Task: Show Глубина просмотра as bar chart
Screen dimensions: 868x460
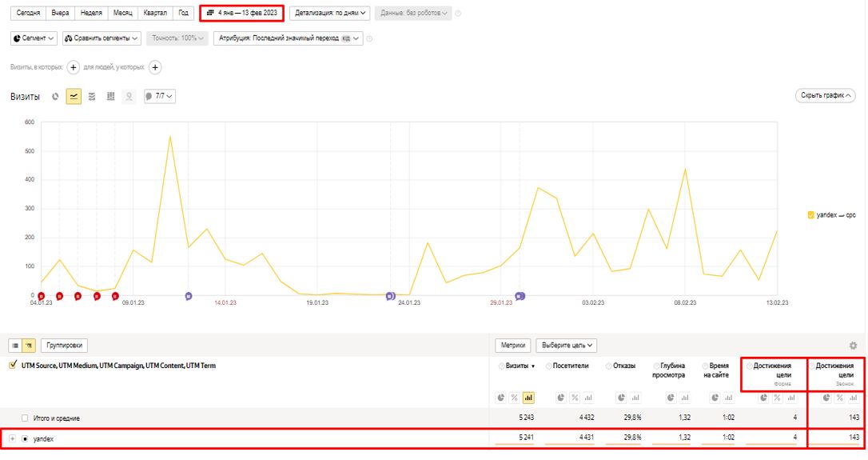Action: pos(685,398)
